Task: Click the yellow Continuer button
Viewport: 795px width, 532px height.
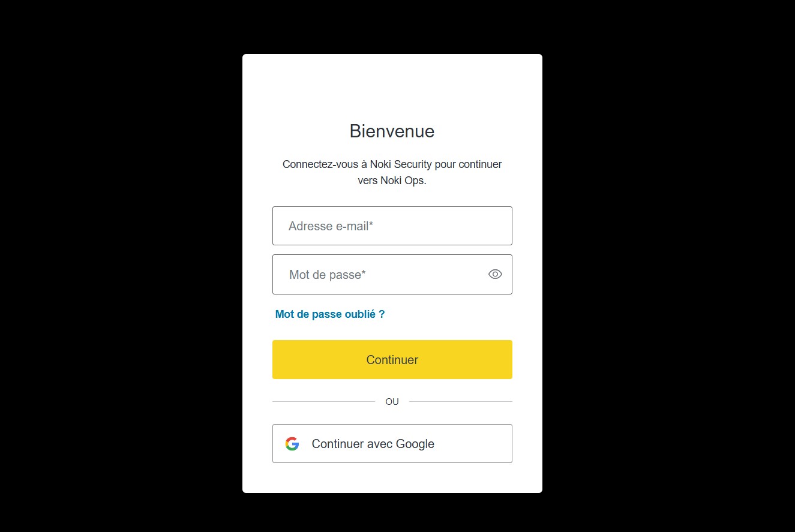Action: (392, 360)
